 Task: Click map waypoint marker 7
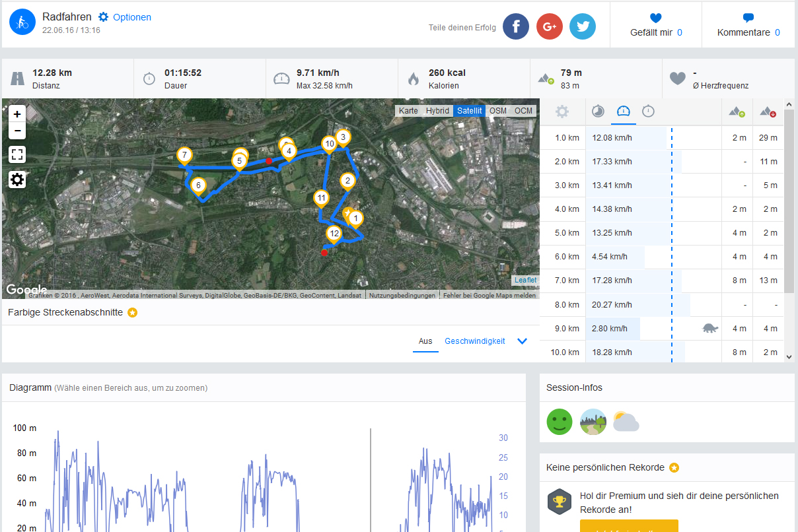pos(184,156)
